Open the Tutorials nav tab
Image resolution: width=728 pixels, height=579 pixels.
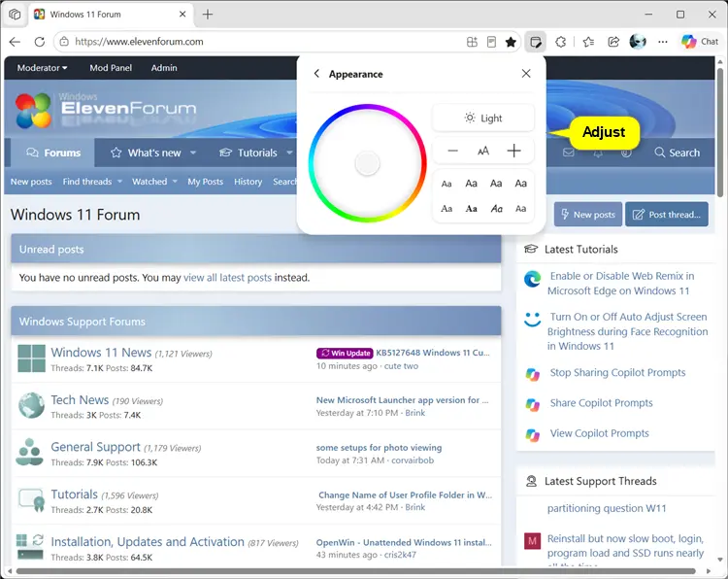pyautogui.click(x=248, y=153)
